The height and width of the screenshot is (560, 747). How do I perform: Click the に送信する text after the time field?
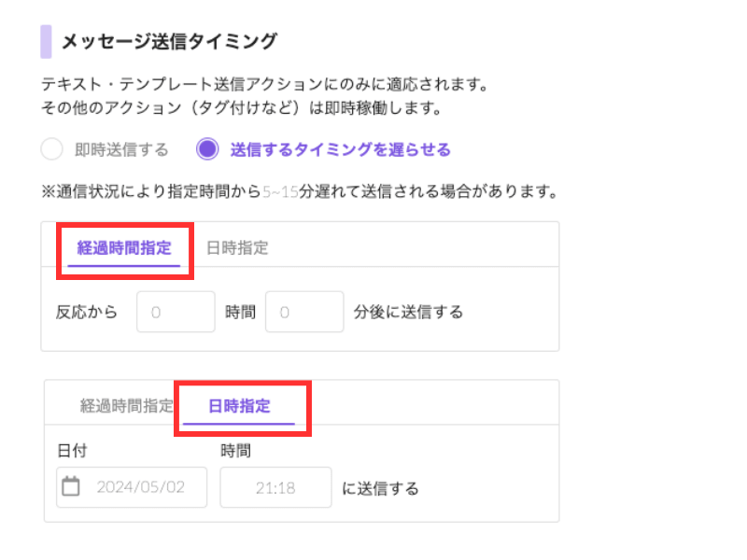380,488
